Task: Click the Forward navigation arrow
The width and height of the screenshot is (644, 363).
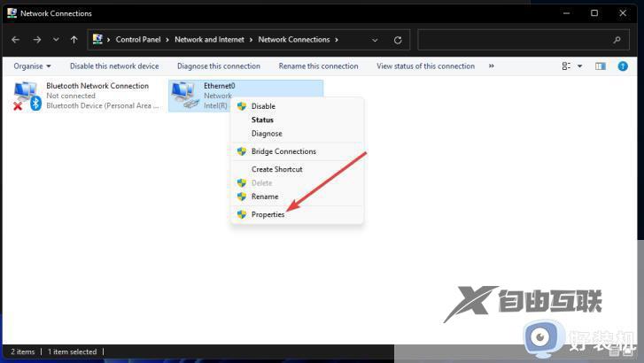Action: click(x=37, y=40)
